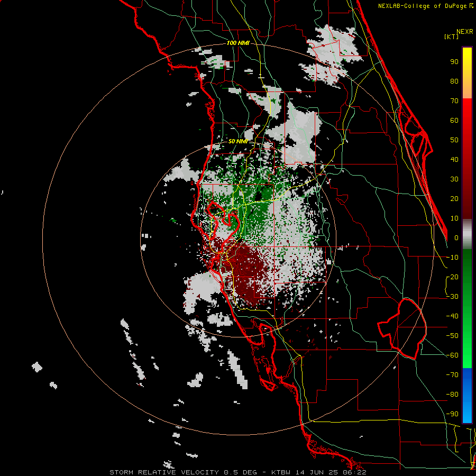Select the -90 value on velocity scale
476x476 pixels.
[452, 414]
